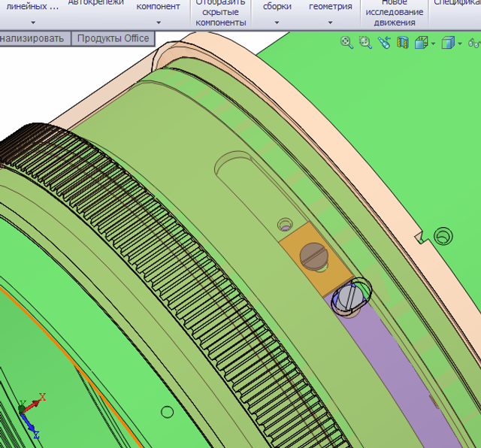Click the Автокрепежи button
This screenshot has height=448, width=481.
pyautogui.click(x=96, y=3)
